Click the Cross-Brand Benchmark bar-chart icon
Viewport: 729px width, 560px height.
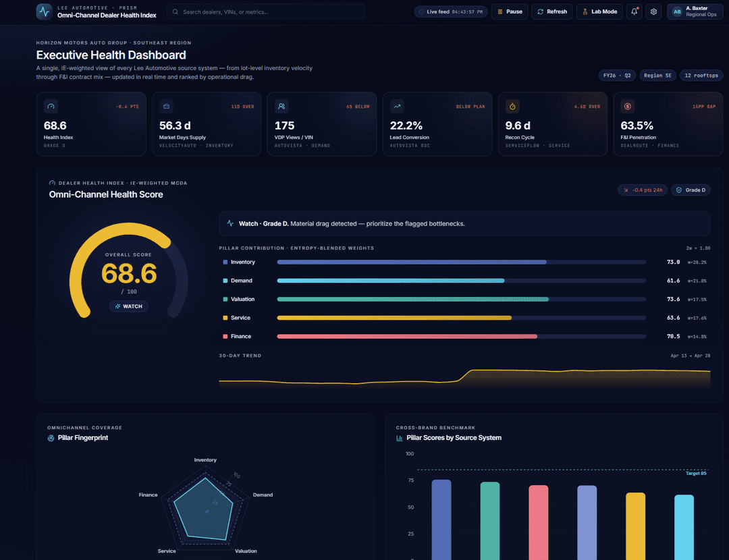(400, 438)
